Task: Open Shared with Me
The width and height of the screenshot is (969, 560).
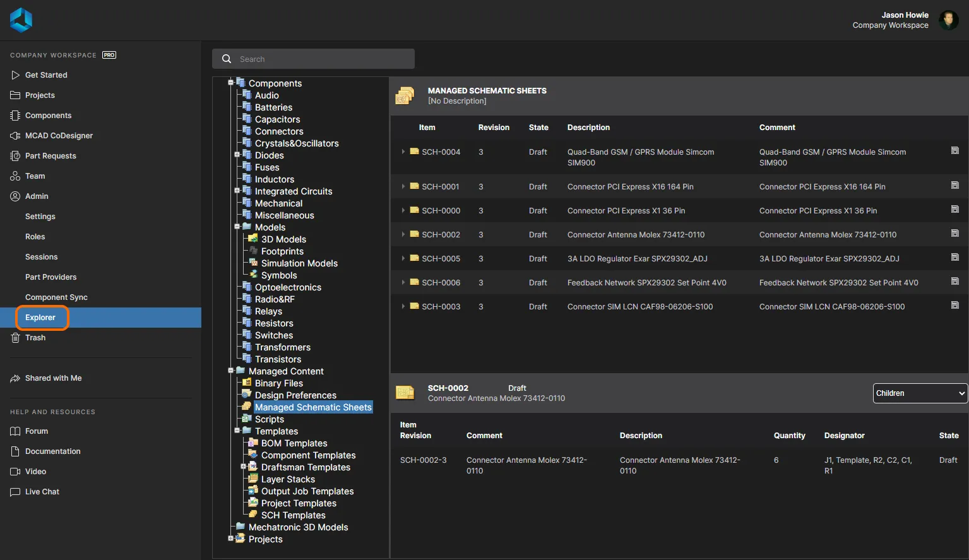Action: (x=53, y=378)
